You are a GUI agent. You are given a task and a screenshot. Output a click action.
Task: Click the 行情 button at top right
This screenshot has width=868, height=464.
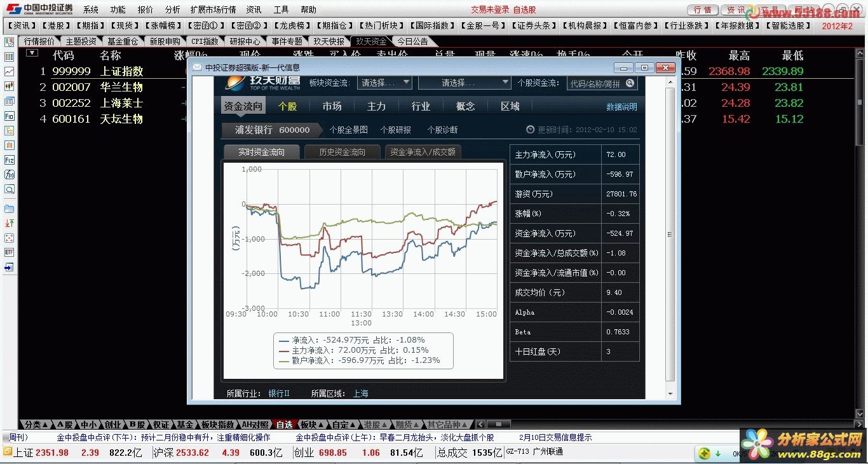[x=703, y=10]
